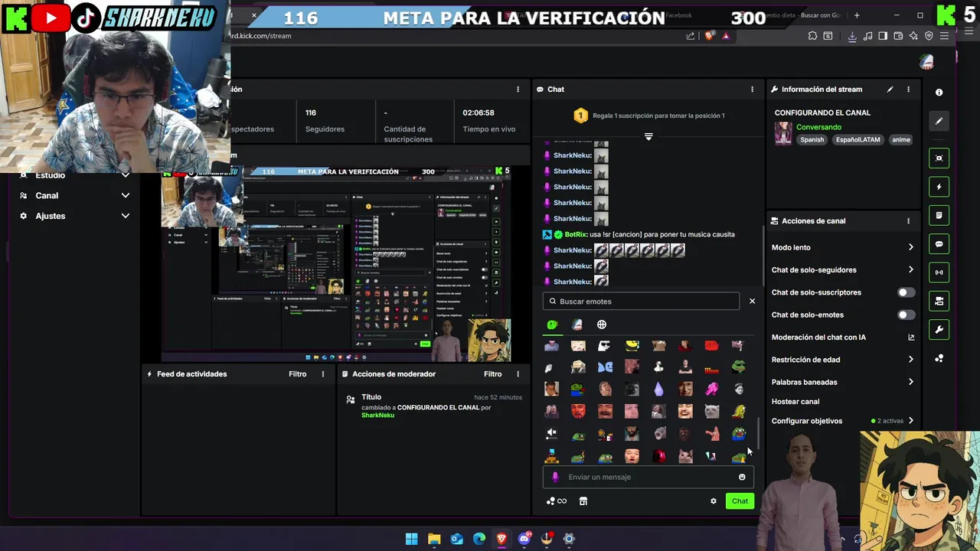
Task: Send message with green Chat button
Action: tap(740, 501)
